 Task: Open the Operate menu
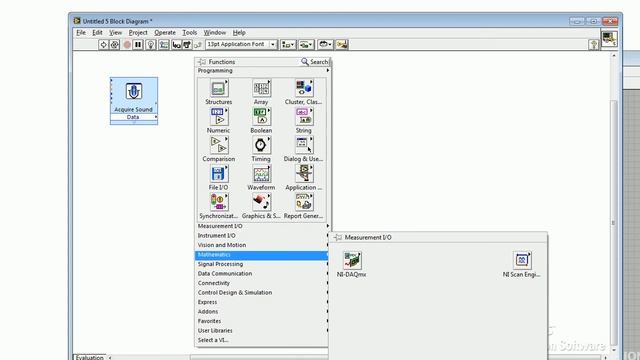point(165,32)
